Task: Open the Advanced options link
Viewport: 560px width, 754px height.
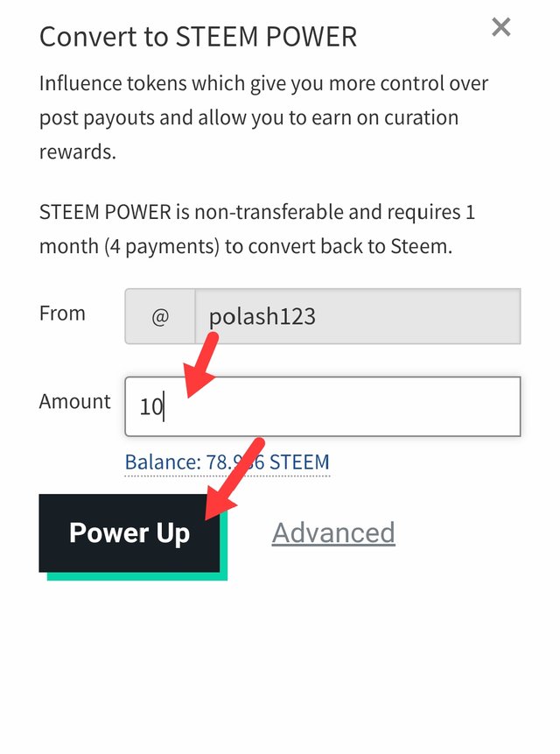Action: point(333,532)
